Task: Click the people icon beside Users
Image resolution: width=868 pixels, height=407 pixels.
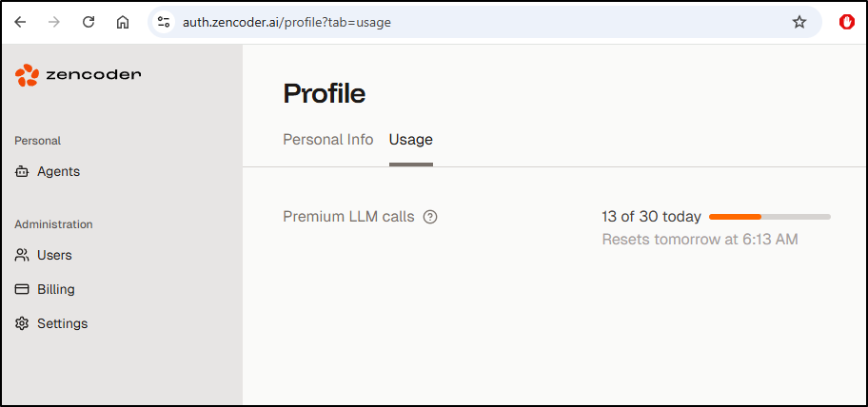Action: 22,255
